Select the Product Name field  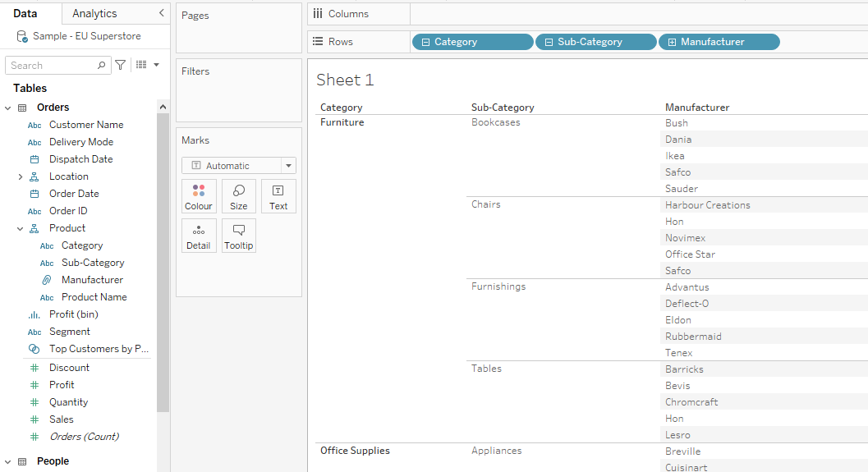(x=94, y=297)
